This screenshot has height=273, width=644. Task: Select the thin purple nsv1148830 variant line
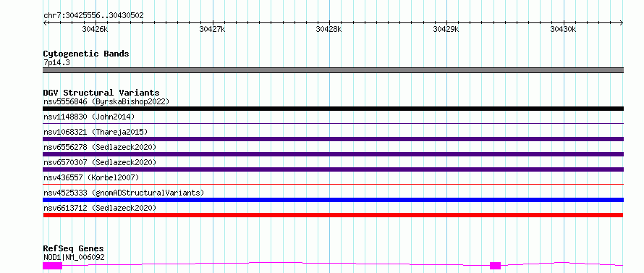tap(333, 123)
